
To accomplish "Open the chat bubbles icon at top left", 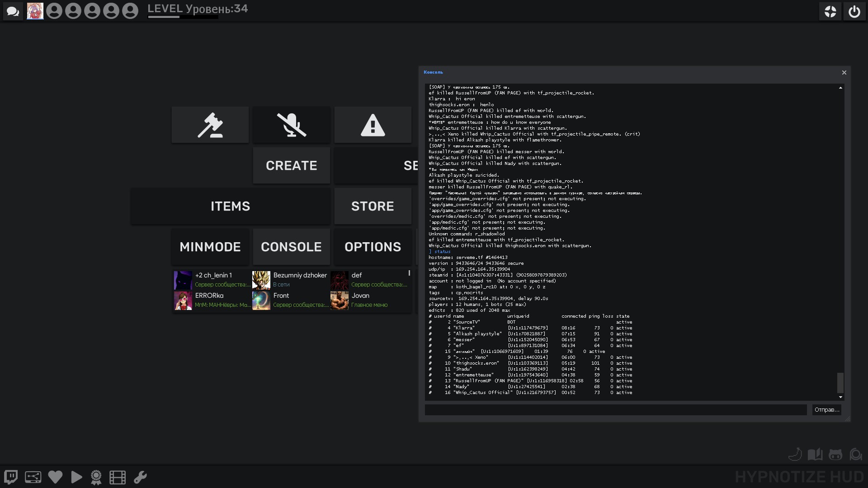I will pos(13,11).
